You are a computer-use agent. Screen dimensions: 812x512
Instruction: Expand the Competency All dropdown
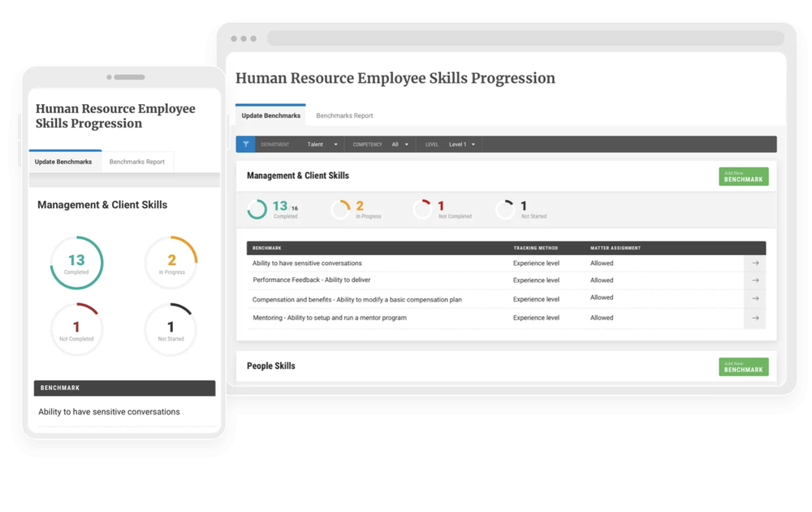[400, 145]
